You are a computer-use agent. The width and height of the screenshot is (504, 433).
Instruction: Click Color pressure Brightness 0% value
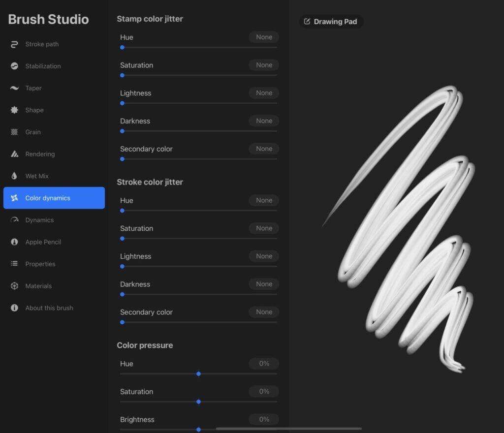[x=264, y=419]
